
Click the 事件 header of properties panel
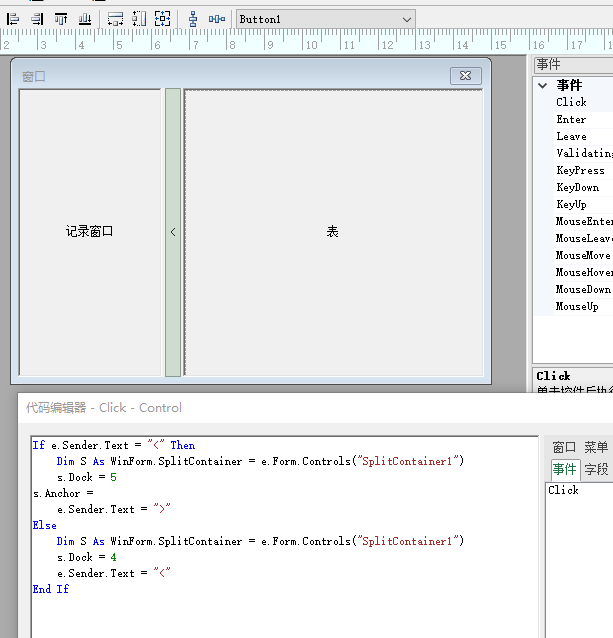pyautogui.click(x=574, y=64)
